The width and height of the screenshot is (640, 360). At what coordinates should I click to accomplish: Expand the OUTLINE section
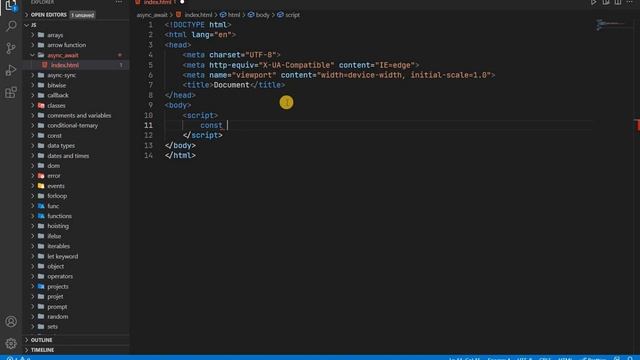[27, 340]
